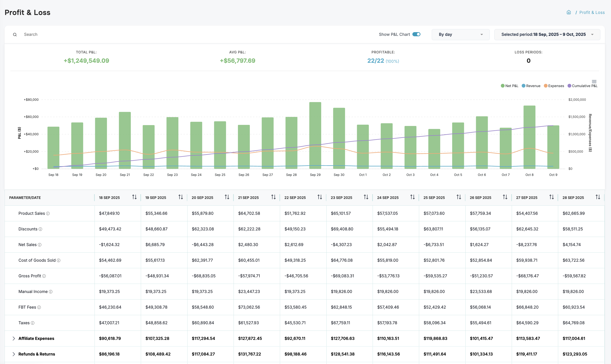Click the Discounts info icon

40,229
